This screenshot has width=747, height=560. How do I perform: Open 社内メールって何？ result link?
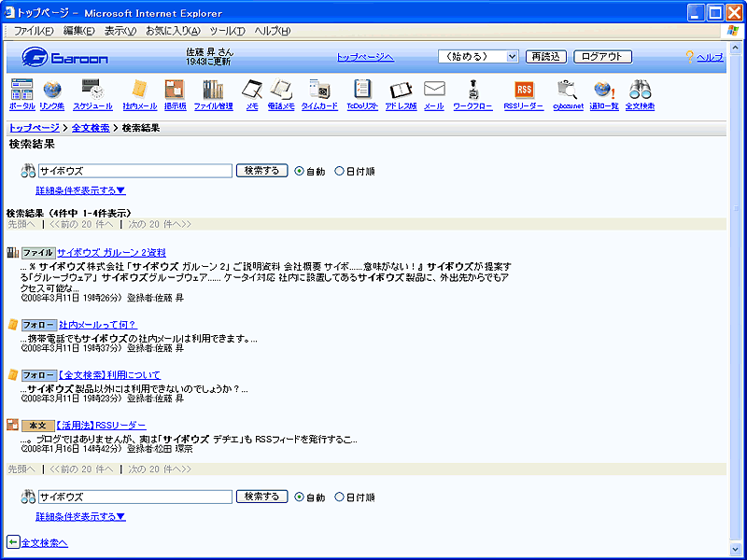pos(98,325)
